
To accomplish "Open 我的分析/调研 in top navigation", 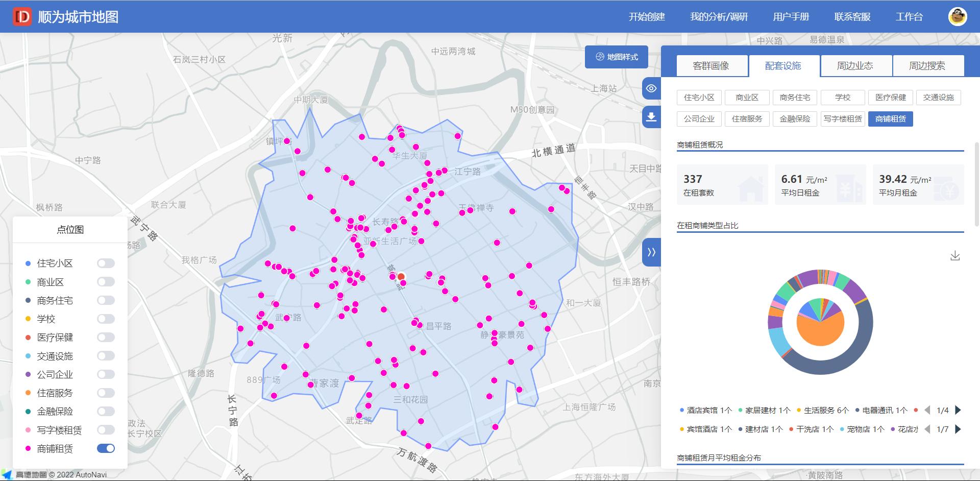I will pyautogui.click(x=719, y=17).
